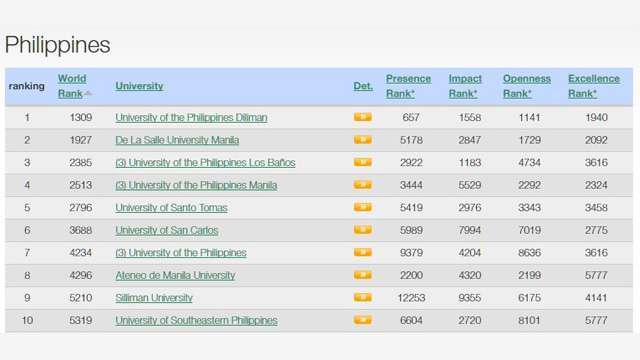Select world rank value 2796

80,207
